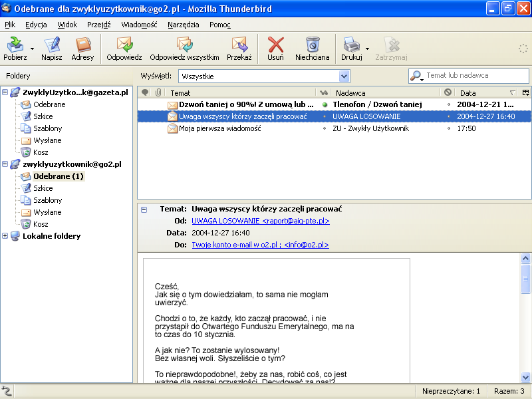Viewport: 532px width, 399px height.
Task: Click recipient link info@o2.pl
Action: (x=260, y=245)
